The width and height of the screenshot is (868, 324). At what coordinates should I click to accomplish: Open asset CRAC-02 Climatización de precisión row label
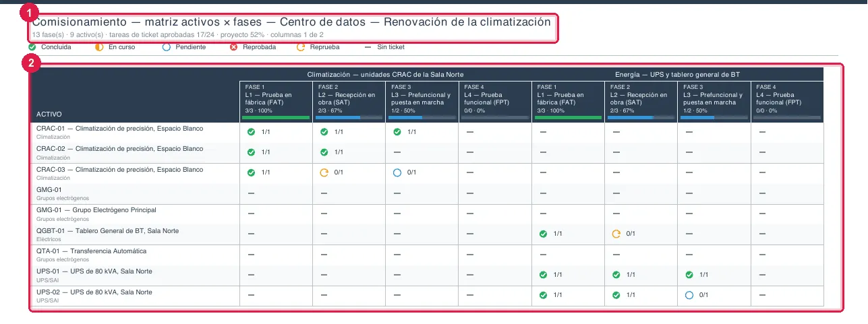119,148
